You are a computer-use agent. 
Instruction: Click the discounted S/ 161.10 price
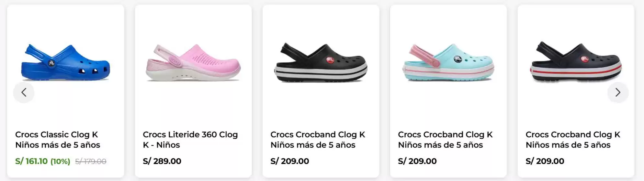point(31,161)
